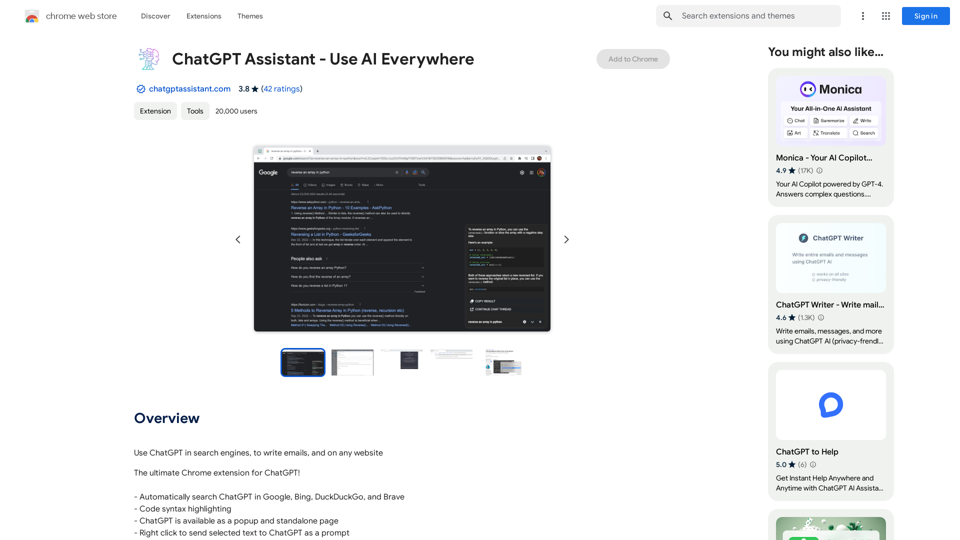Open the ChatGPT to Help card image
Screen dimensions: 960x540
click(x=831, y=405)
